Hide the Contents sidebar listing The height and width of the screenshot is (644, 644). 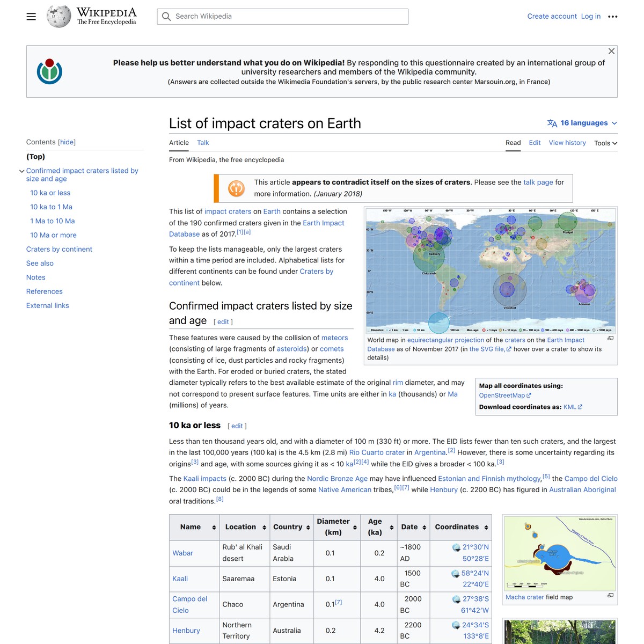click(x=67, y=142)
